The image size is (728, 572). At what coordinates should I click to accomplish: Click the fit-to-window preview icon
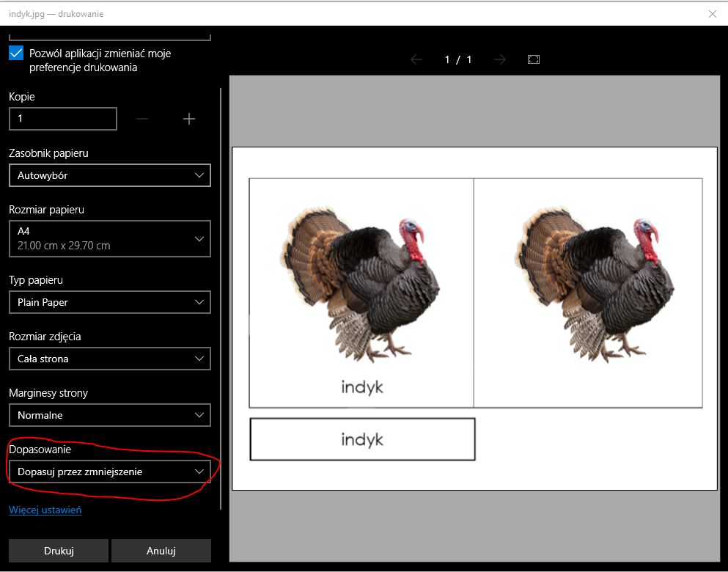tap(534, 59)
